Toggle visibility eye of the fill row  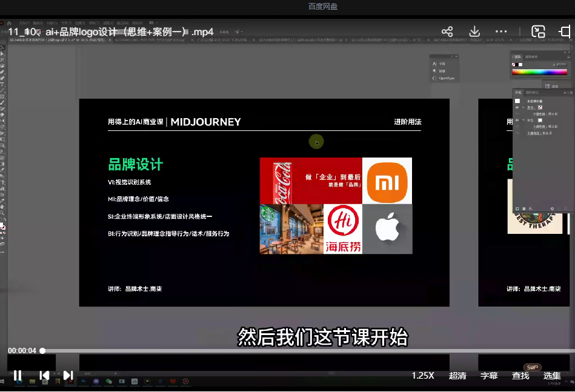tap(517, 120)
